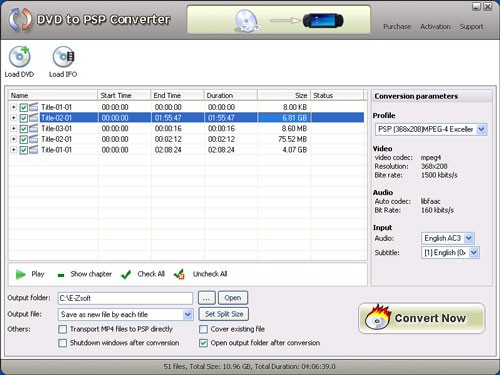Click the End Time column header
The height and width of the screenshot is (375, 500).
coord(177,95)
